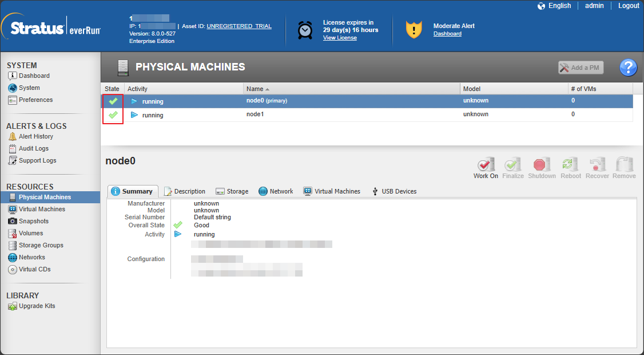Select the node1 row

pos(367,115)
